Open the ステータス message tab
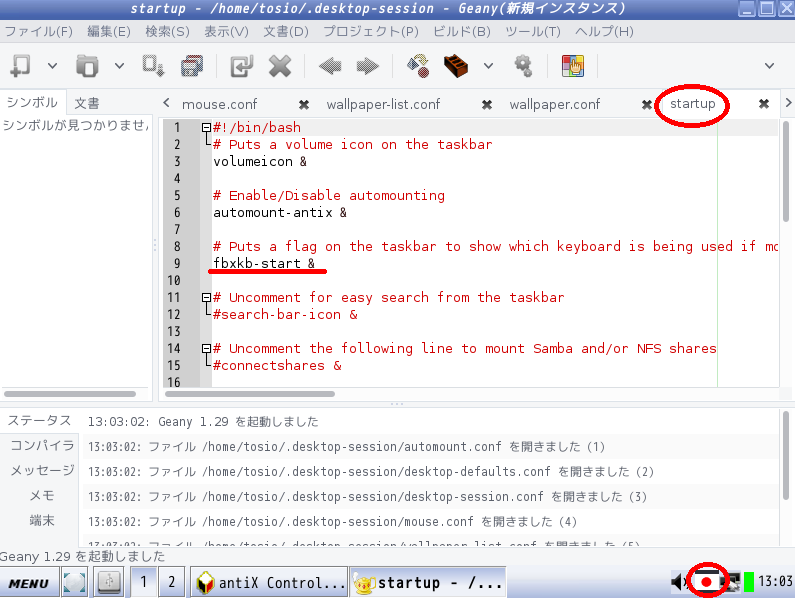The image size is (795, 598). [39, 421]
